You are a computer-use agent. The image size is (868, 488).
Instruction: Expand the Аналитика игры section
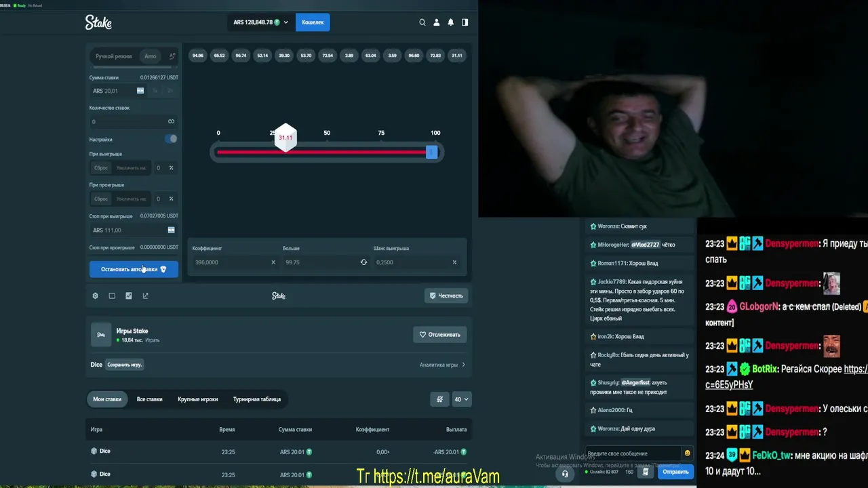pos(442,365)
